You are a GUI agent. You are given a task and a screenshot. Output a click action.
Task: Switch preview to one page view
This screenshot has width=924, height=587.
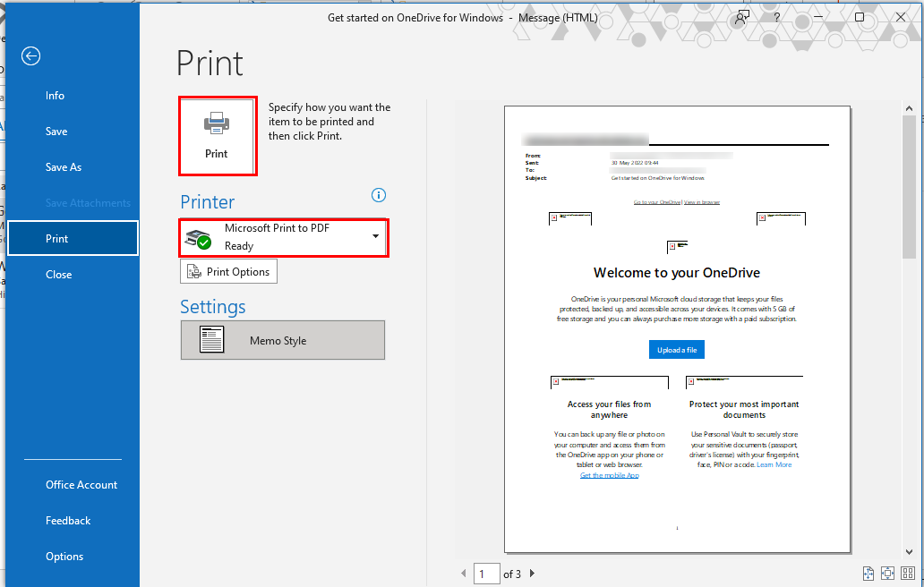887,574
